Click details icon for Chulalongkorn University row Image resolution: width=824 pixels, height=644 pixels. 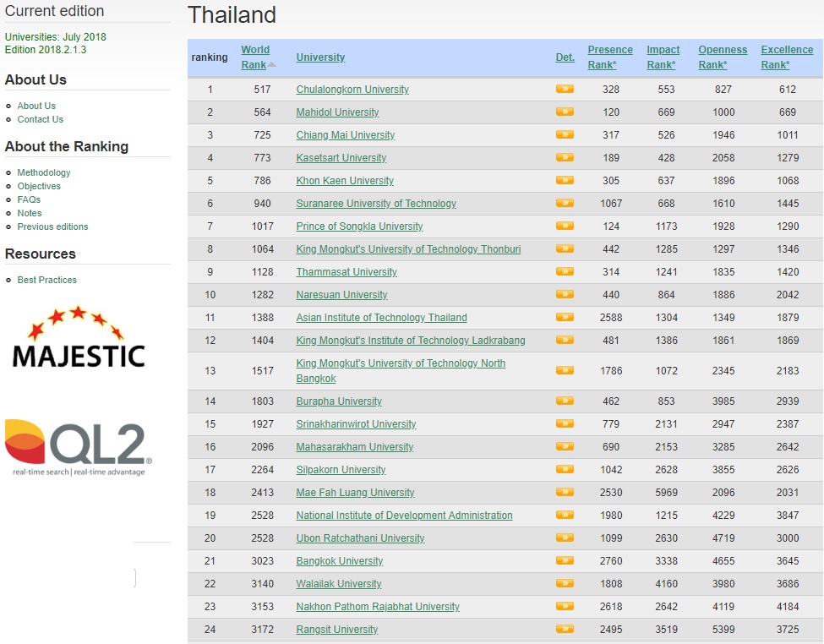(x=565, y=90)
